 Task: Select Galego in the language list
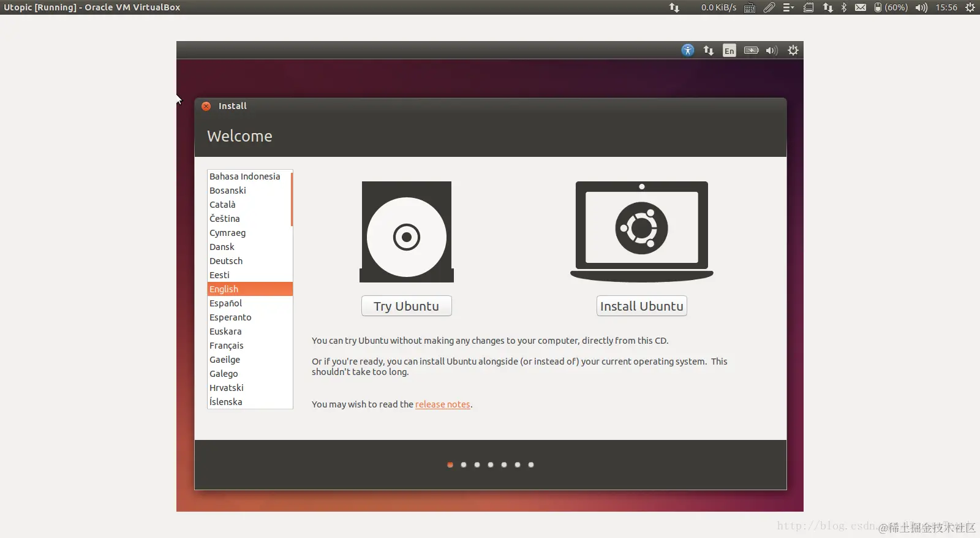coord(249,374)
